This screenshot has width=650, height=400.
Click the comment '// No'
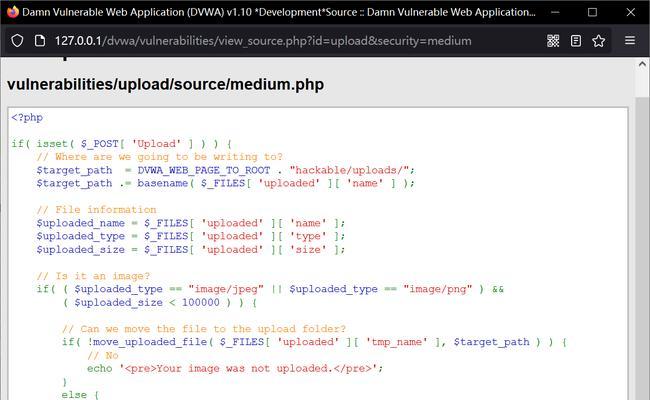pos(103,356)
